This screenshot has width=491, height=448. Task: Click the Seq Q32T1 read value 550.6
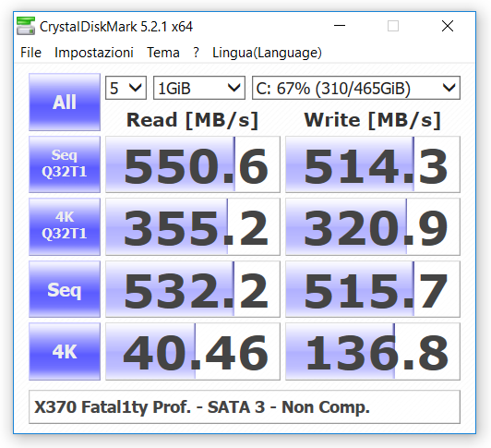[193, 164]
